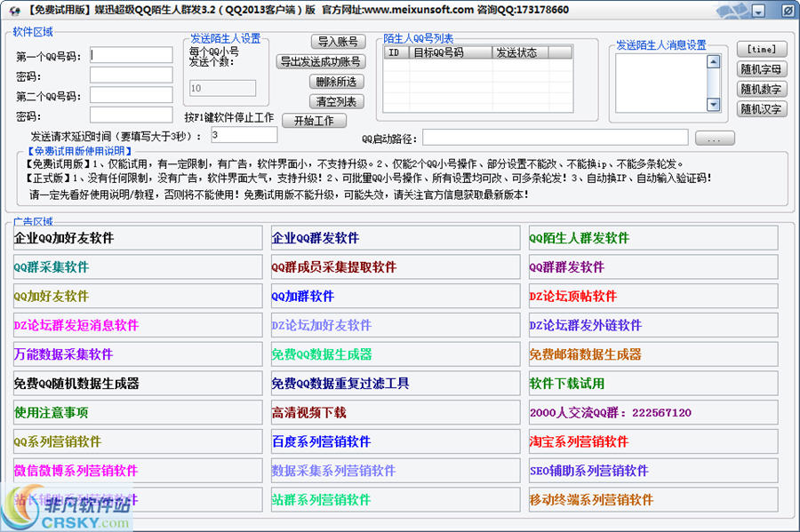Open the DZ论坛顶帖软件 ad link

click(x=653, y=296)
